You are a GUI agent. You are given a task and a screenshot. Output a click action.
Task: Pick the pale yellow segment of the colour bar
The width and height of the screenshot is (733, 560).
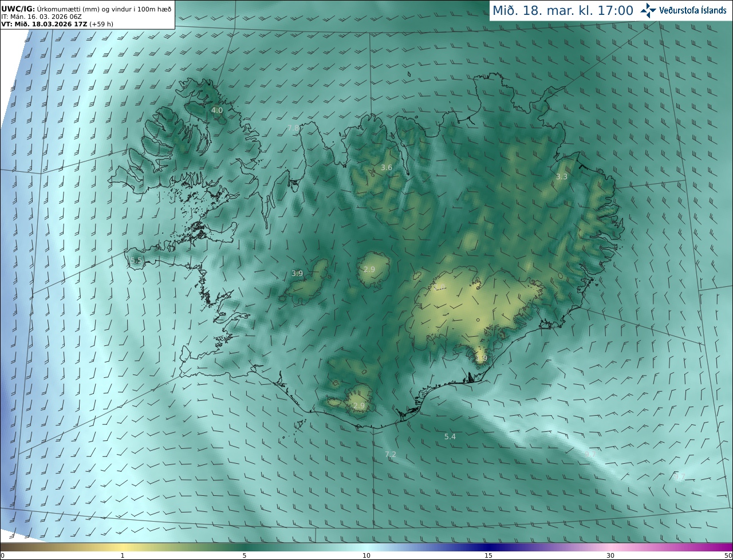click(123, 547)
